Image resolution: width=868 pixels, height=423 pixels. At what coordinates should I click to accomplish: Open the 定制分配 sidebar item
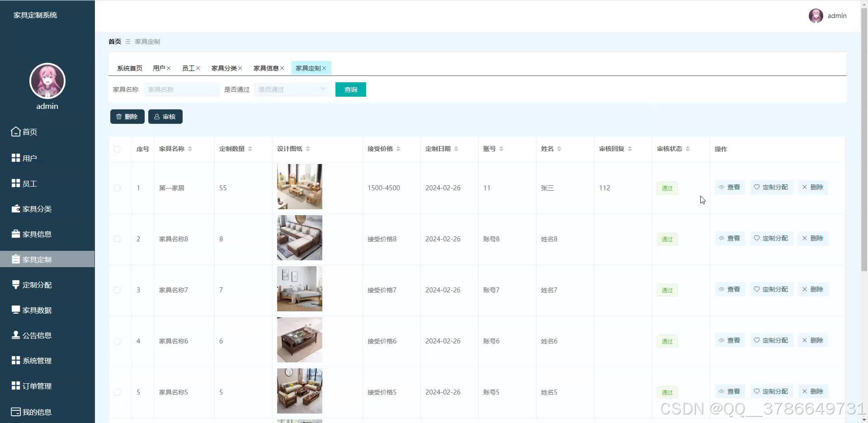point(38,285)
